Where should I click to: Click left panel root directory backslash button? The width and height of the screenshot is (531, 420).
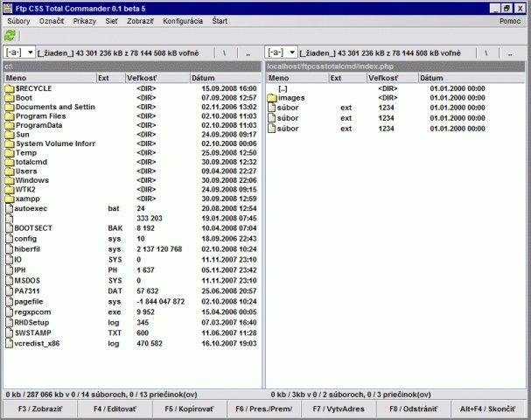coord(225,53)
